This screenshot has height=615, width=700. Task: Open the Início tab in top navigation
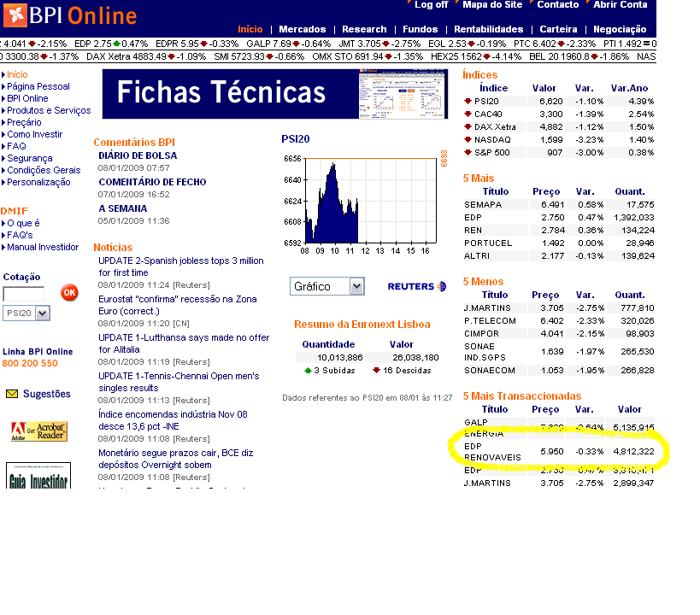pyautogui.click(x=250, y=29)
